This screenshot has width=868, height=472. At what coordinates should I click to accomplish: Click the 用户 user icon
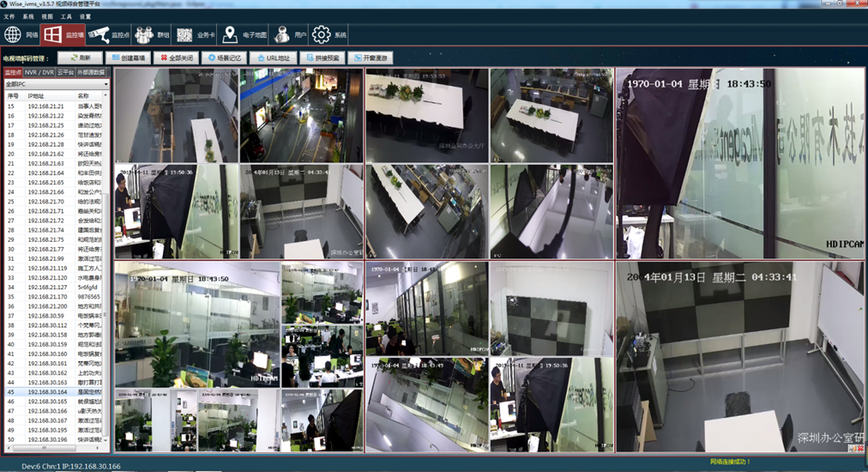pyautogui.click(x=281, y=34)
